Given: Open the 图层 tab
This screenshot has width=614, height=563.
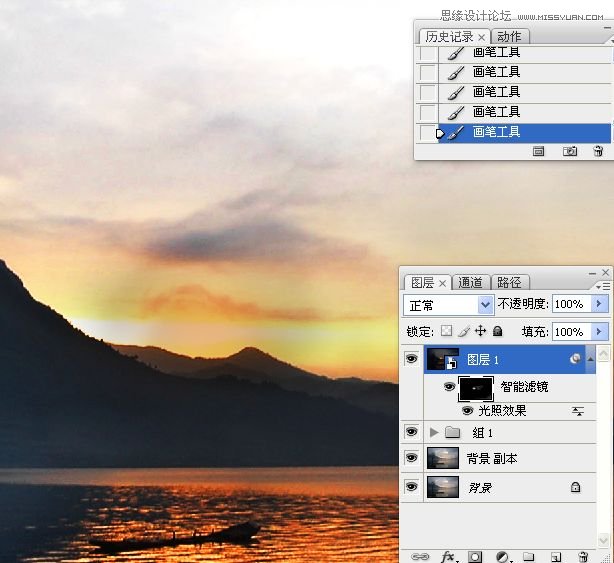Looking at the screenshot, I should pyautogui.click(x=422, y=283).
